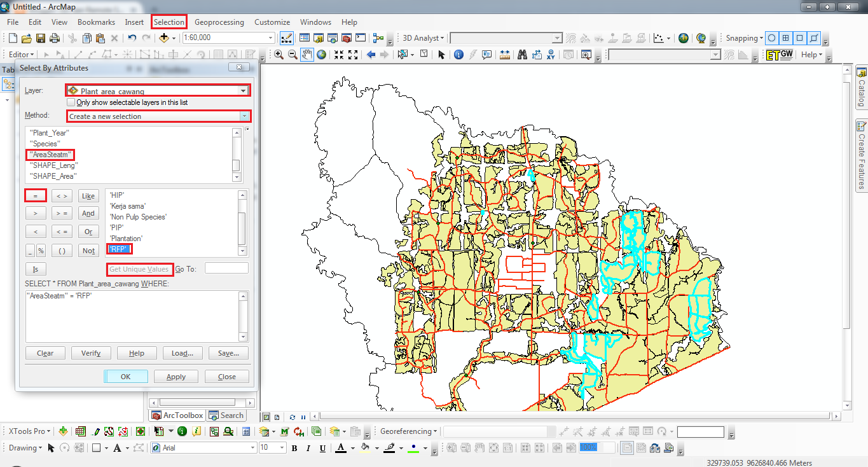Undo the last action
The height and width of the screenshot is (467, 868).
tap(132, 38)
